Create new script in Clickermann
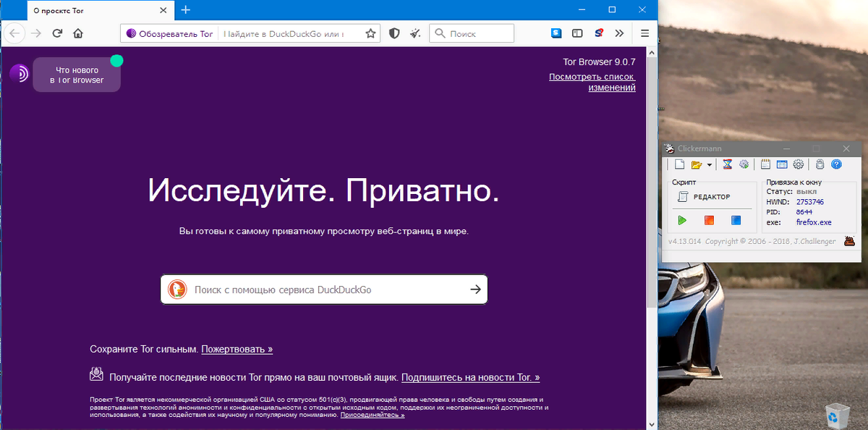 coord(680,165)
